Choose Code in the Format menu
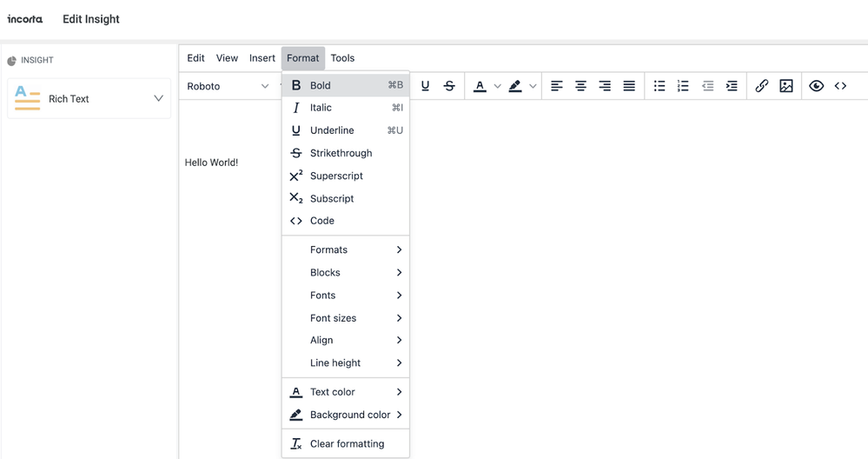The width and height of the screenshot is (868, 459). [346, 220]
